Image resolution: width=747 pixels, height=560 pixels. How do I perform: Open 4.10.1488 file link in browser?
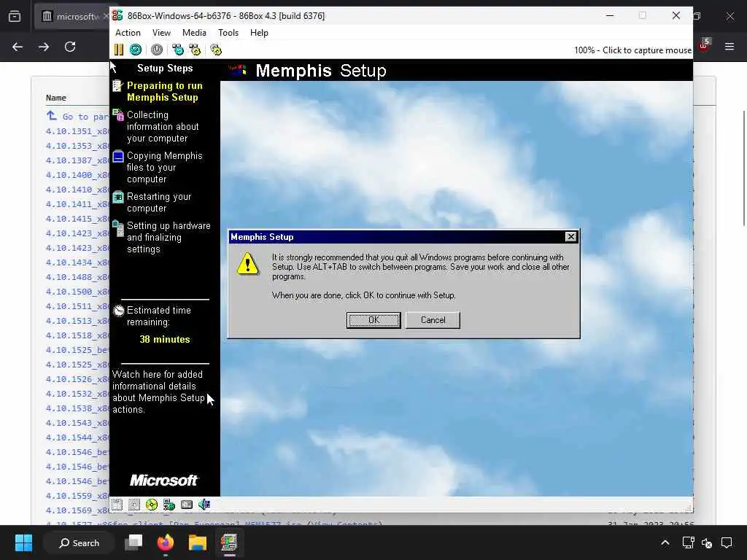pos(77,277)
